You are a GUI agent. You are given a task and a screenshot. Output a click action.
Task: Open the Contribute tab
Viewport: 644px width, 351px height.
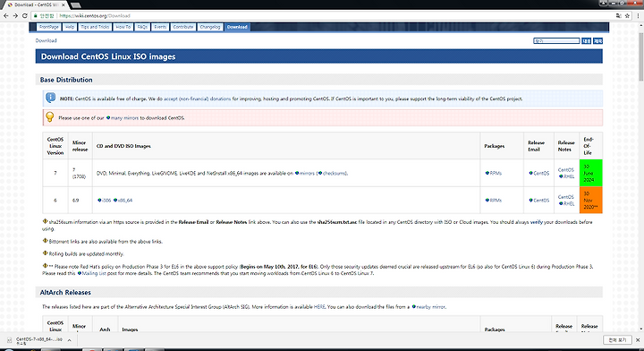tap(183, 27)
